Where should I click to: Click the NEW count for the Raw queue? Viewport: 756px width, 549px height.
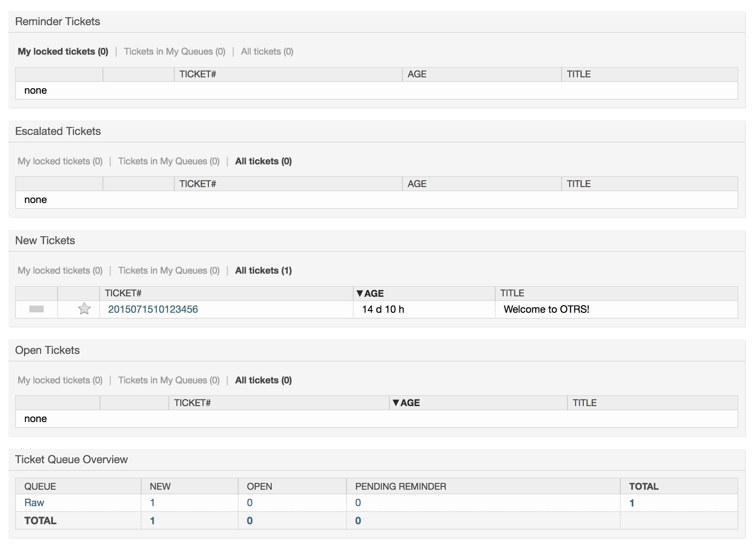pos(152,502)
